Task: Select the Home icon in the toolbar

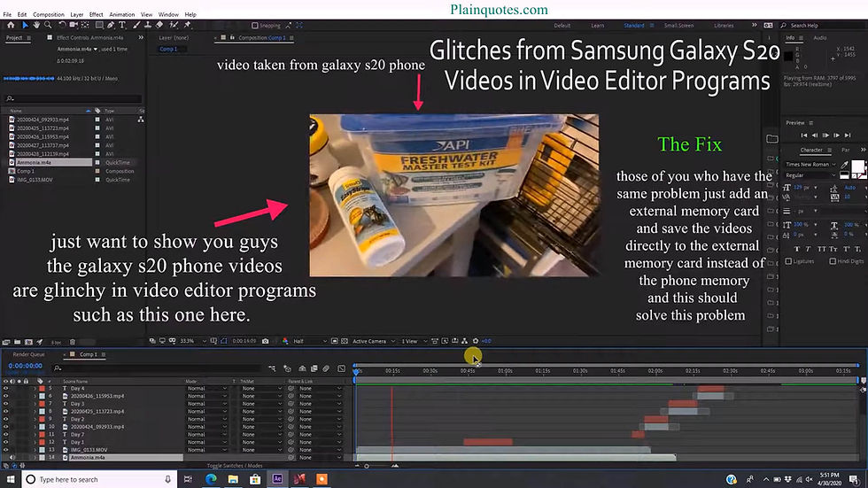Action: (x=11, y=25)
